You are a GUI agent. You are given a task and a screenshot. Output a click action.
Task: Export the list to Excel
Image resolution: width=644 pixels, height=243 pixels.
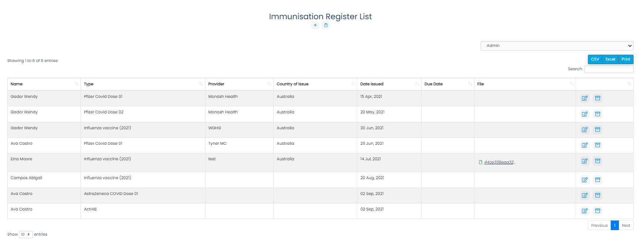tap(610, 59)
